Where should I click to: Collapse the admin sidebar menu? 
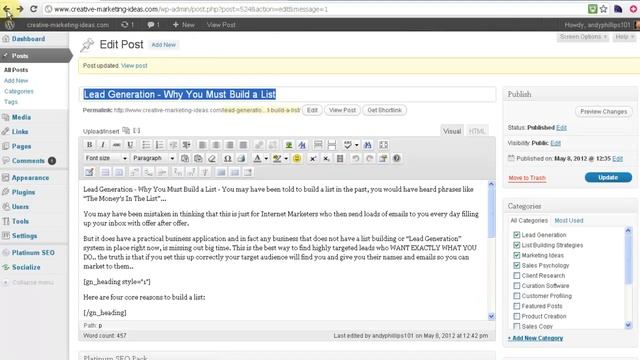click(29, 282)
